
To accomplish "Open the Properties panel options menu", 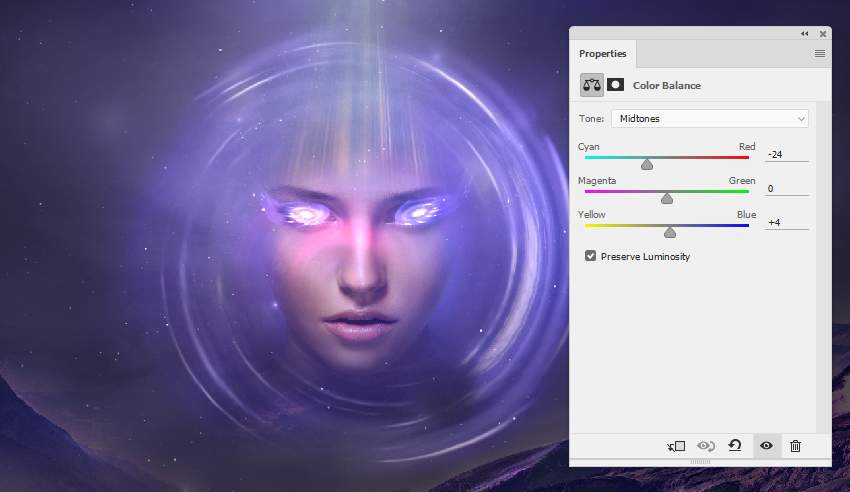I will tap(819, 53).
